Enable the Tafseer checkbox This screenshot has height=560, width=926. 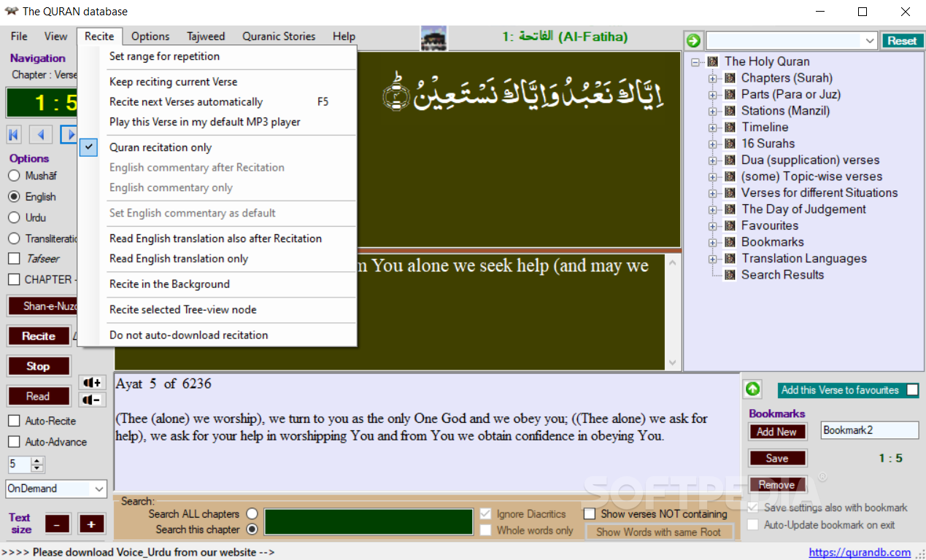[x=14, y=259]
